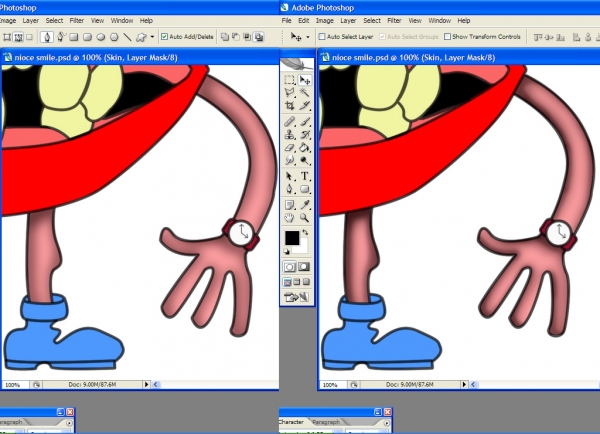Click black foreground color swatch

click(x=292, y=238)
